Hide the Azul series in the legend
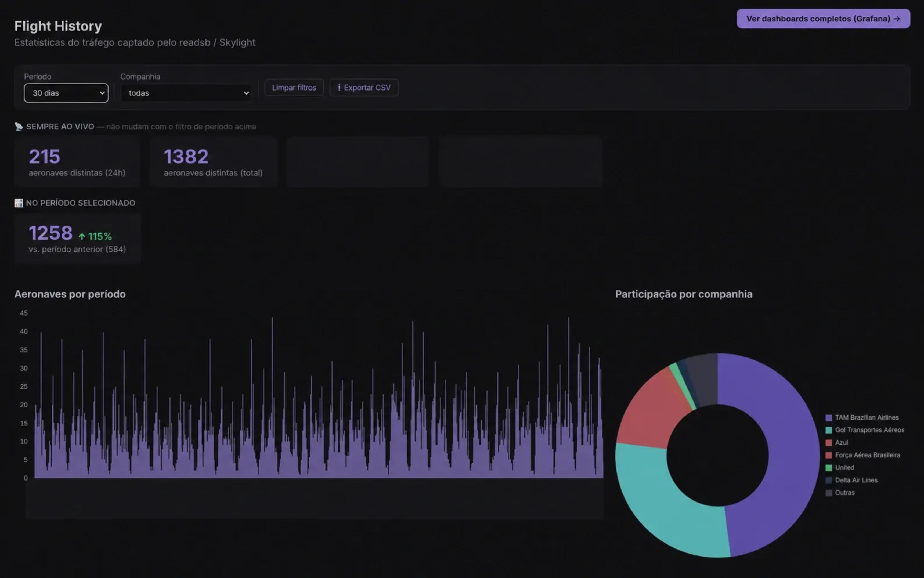The image size is (924, 578). pyautogui.click(x=836, y=443)
